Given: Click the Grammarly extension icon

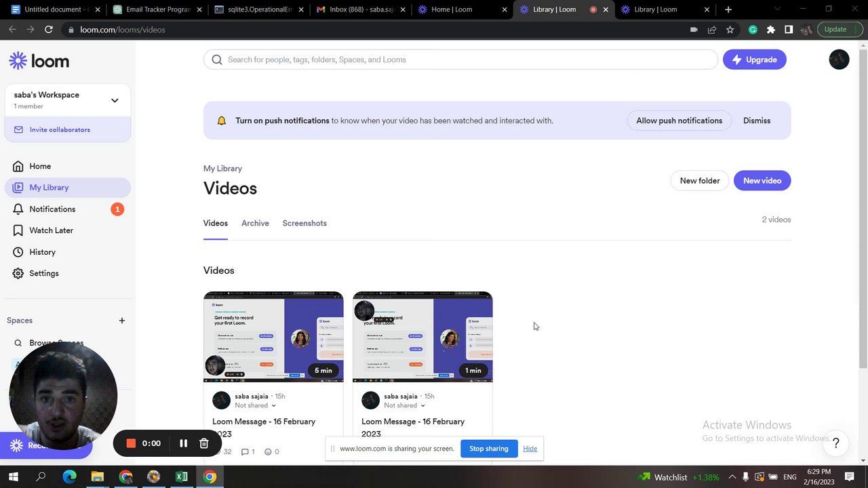Looking at the screenshot, I should coord(753,30).
